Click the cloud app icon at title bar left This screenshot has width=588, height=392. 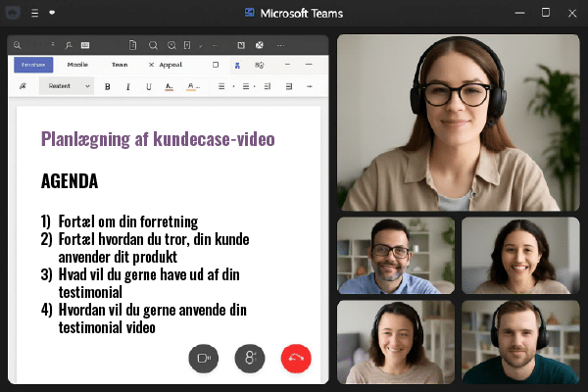[13, 13]
